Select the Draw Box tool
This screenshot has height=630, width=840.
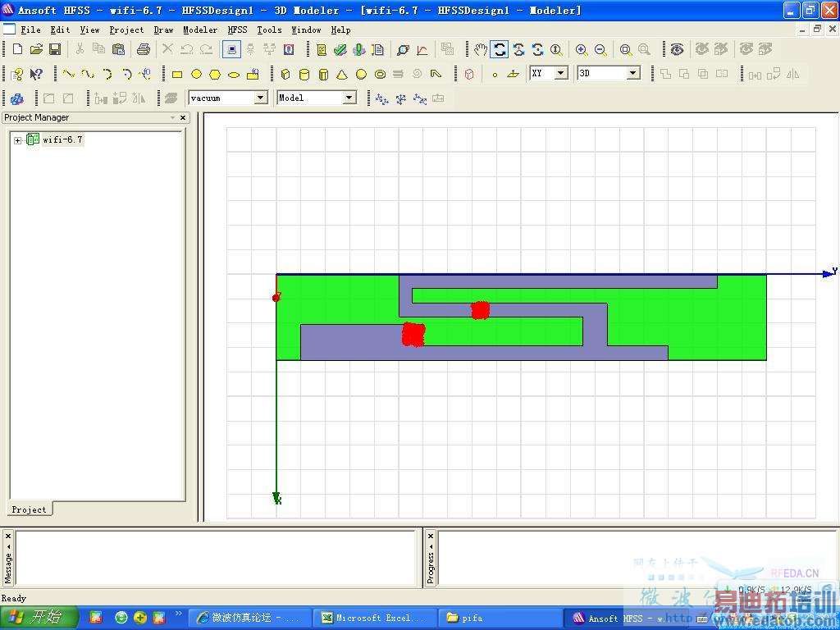pyautogui.click(x=285, y=75)
